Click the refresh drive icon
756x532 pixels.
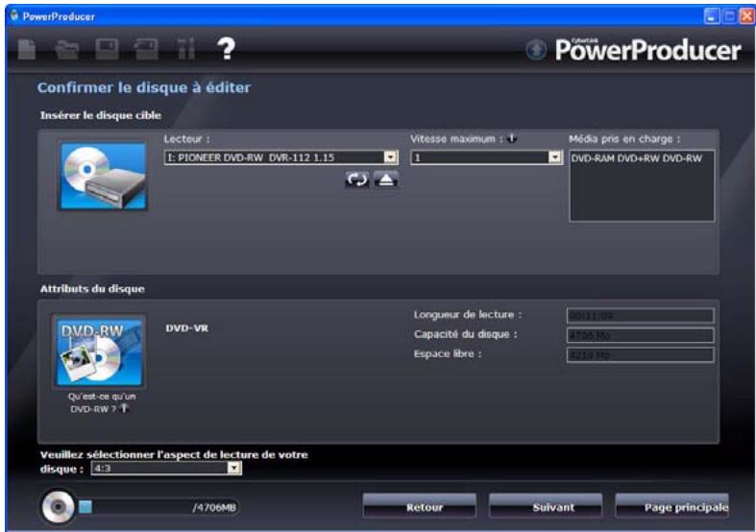tap(356, 180)
